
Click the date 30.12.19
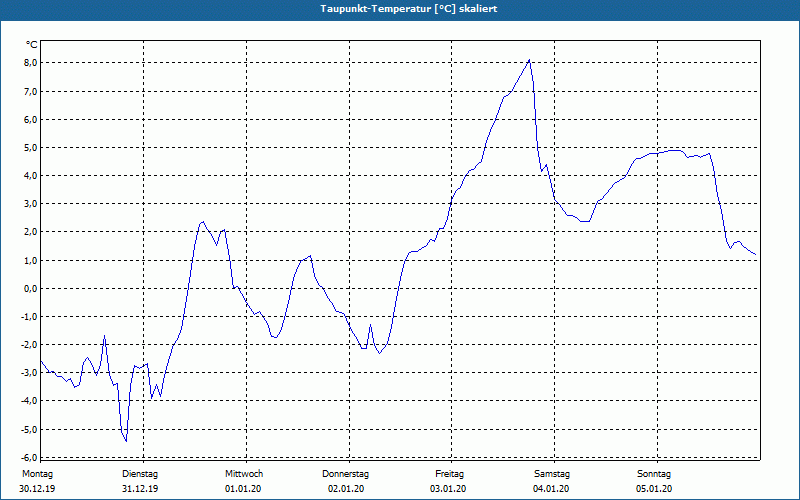37,489
